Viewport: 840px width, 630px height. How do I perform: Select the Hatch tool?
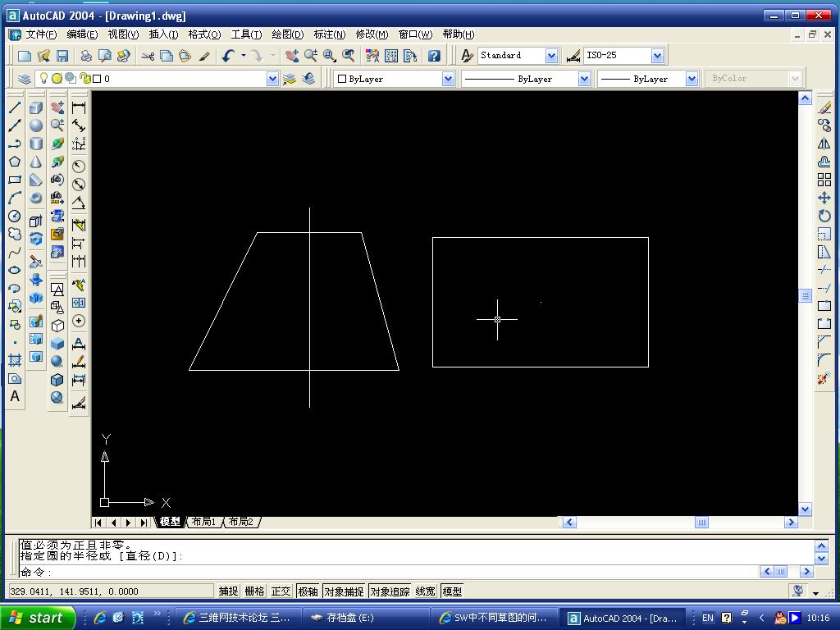coord(15,360)
